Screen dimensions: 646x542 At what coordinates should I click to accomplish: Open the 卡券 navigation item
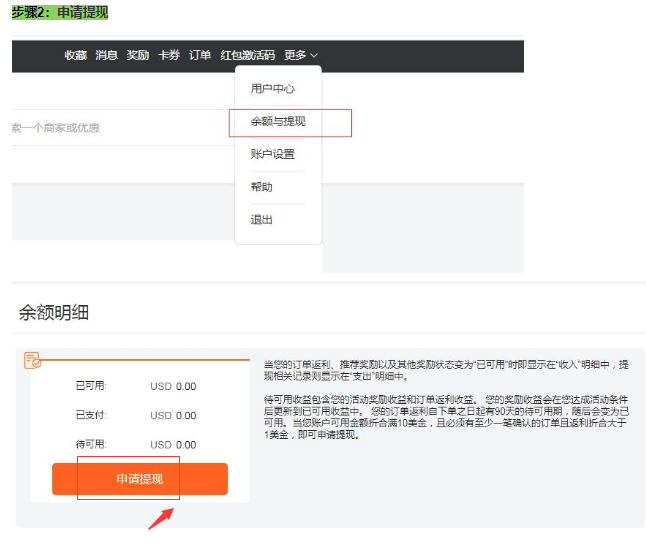click(x=169, y=55)
